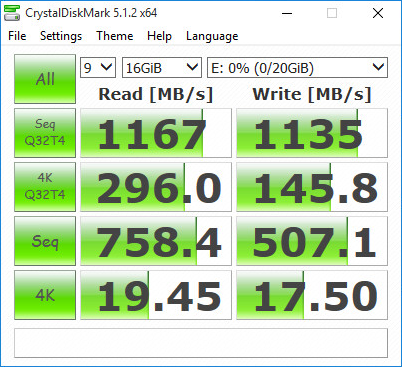Open the Settings menu
The width and height of the screenshot is (402, 367).
pos(61,36)
